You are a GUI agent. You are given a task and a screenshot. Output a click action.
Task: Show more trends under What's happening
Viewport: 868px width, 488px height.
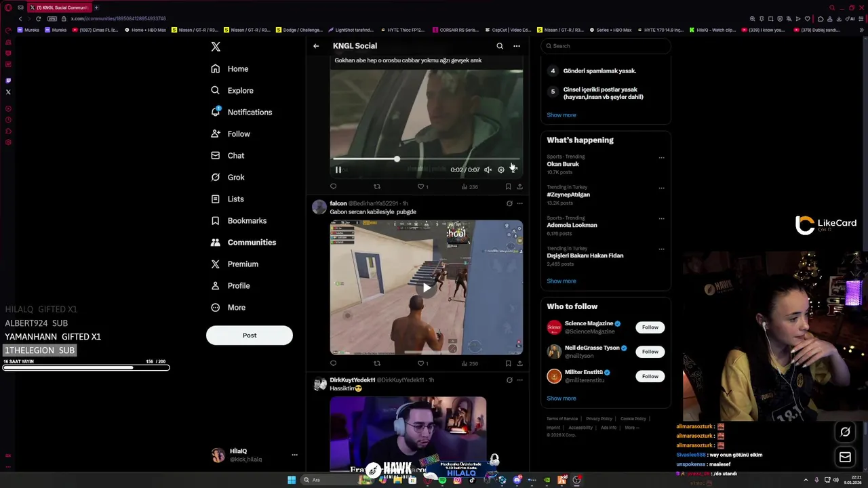click(561, 281)
